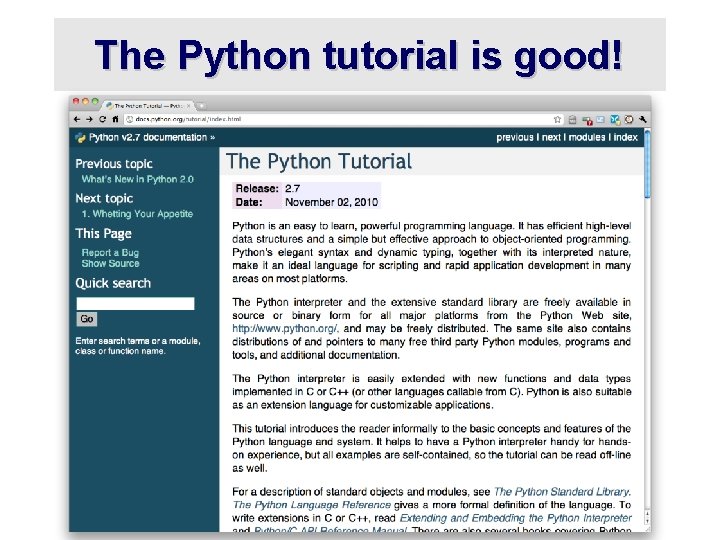Click the Python logo in the docs header
The image size is (720, 540).
80,138
